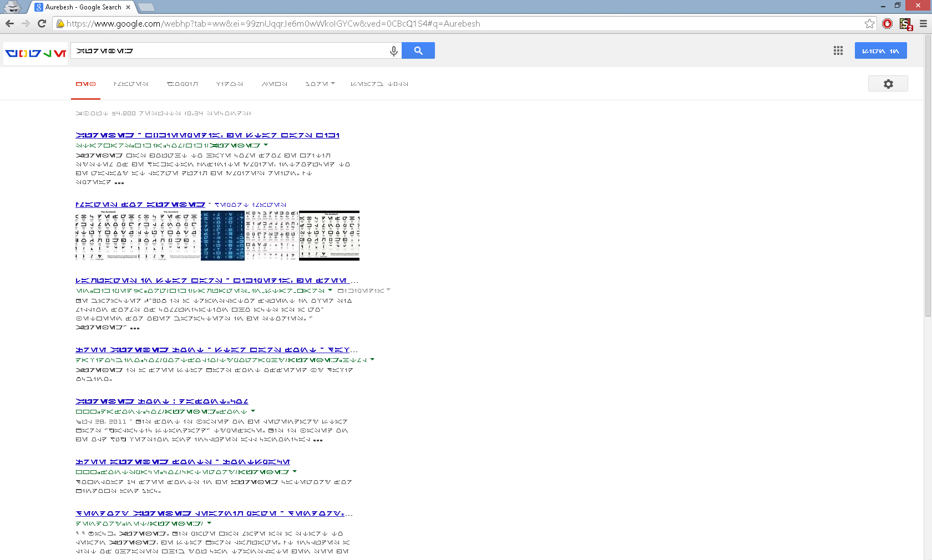Open the fifth search result title link
This screenshot has width=932, height=560.
pos(162,401)
